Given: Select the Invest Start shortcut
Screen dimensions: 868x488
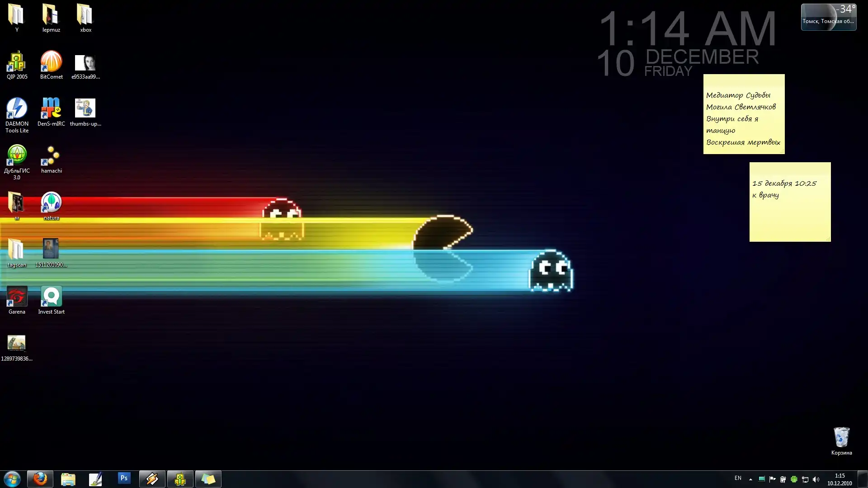Looking at the screenshot, I should point(51,297).
